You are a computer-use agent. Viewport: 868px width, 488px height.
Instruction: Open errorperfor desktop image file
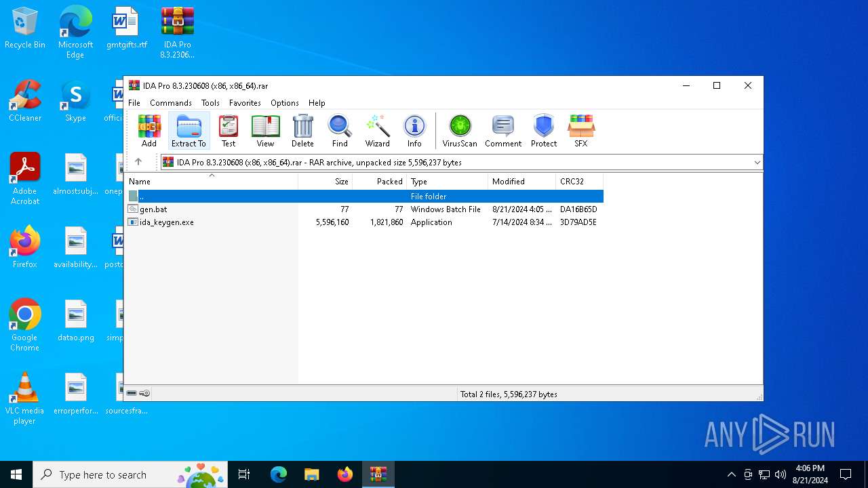pos(75,394)
